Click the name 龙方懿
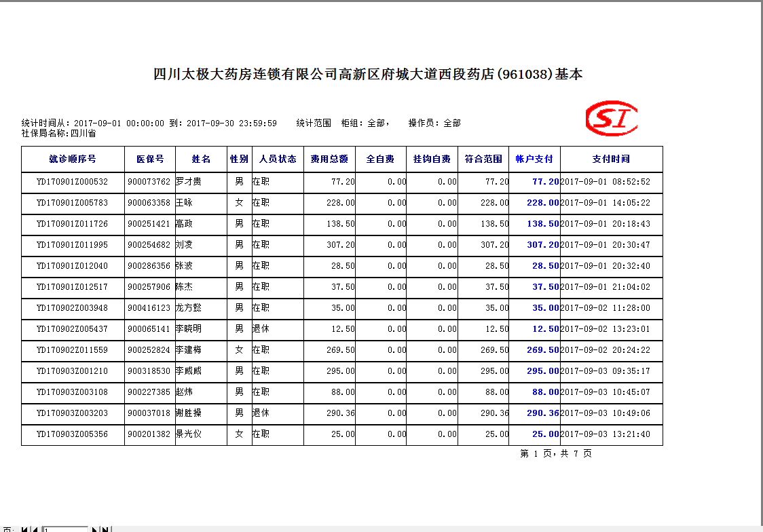The image size is (763, 532). 189,307
